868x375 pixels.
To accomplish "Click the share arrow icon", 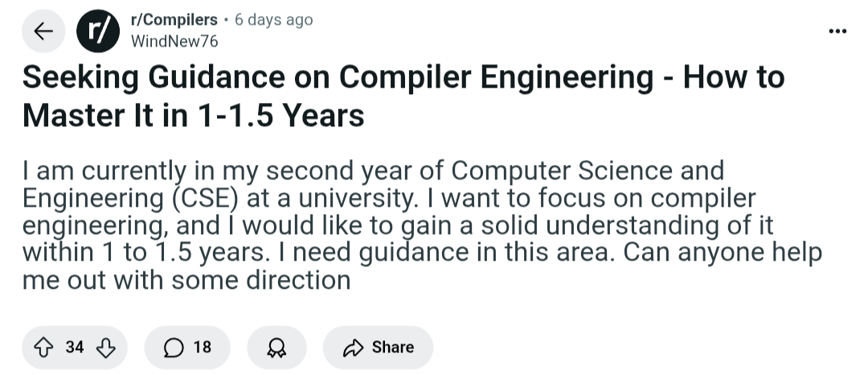I will click(x=353, y=348).
